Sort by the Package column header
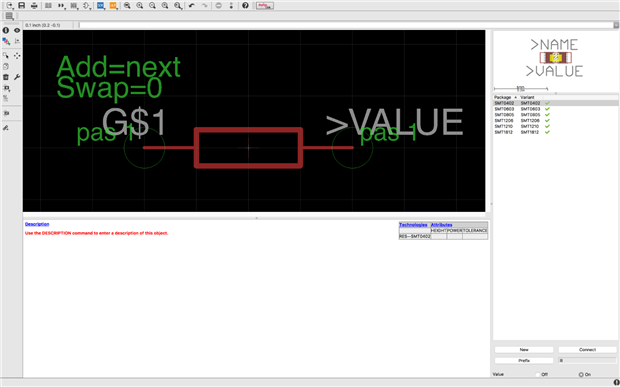 click(506, 97)
